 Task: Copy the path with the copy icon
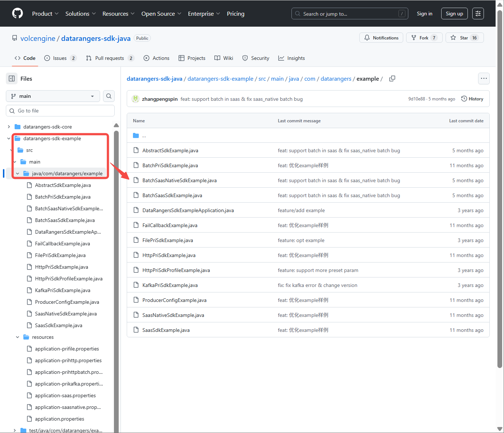tap(392, 78)
